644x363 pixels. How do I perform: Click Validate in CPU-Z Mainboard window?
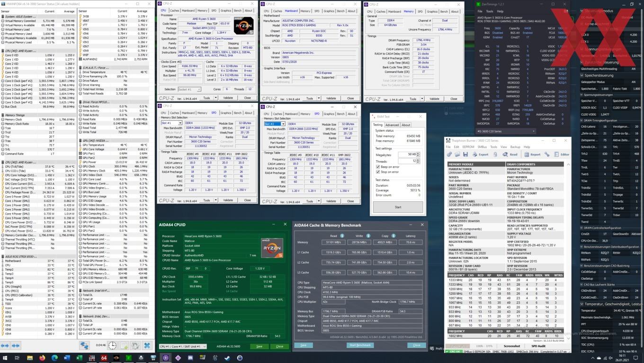(x=331, y=99)
